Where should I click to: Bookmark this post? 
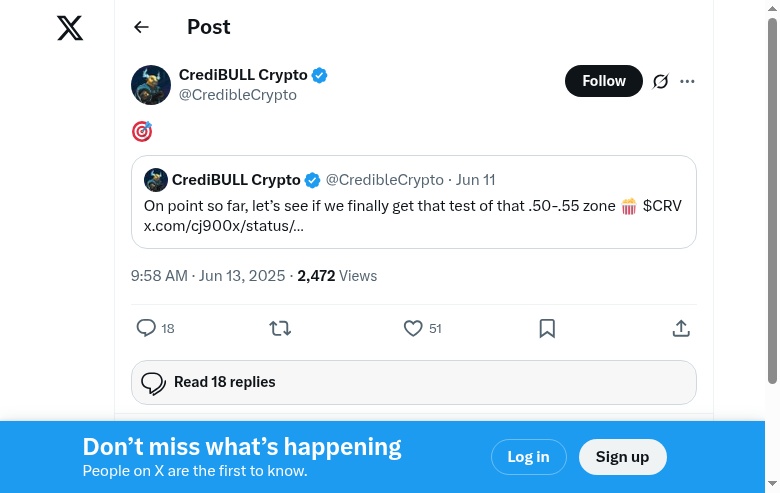547,328
